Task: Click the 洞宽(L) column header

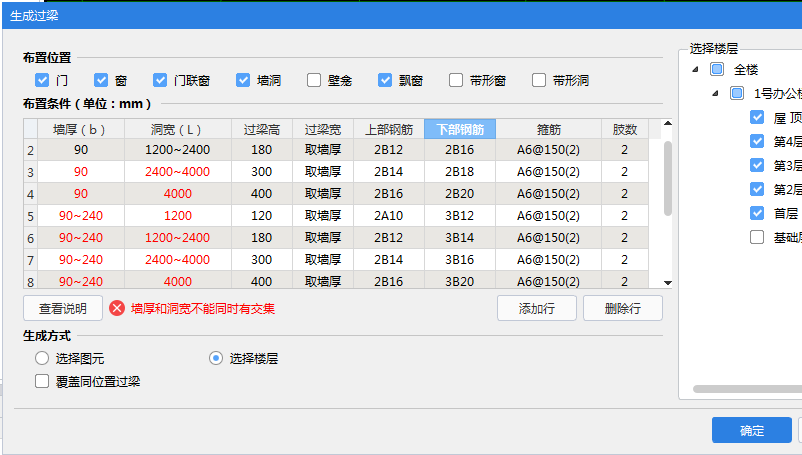Action: click(x=177, y=129)
